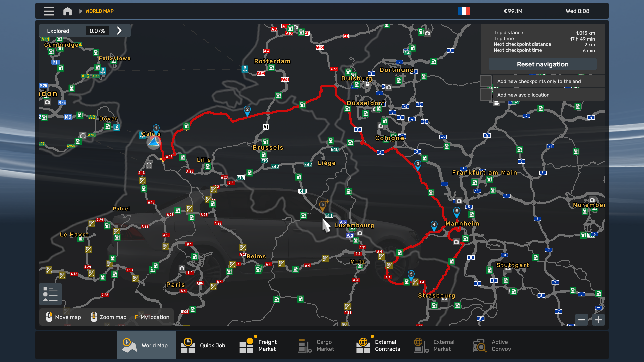
Task: Click orange pending checkpoint marker 5 near Luxembourg
Action: click(x=323, y=205)
